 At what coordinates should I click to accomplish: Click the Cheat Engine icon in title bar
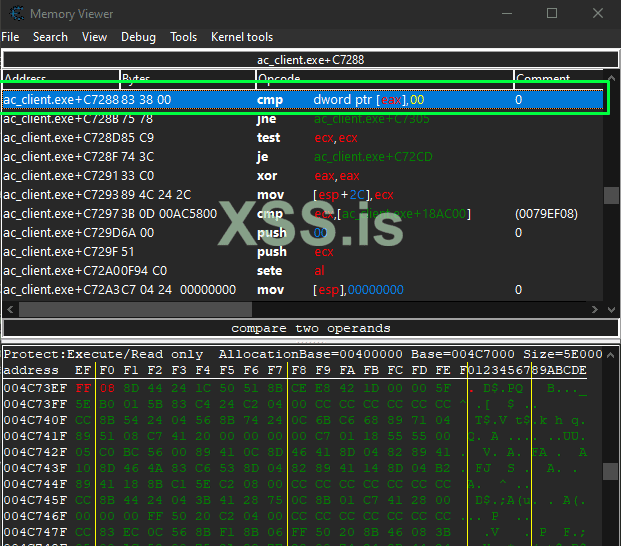[14, 14]
